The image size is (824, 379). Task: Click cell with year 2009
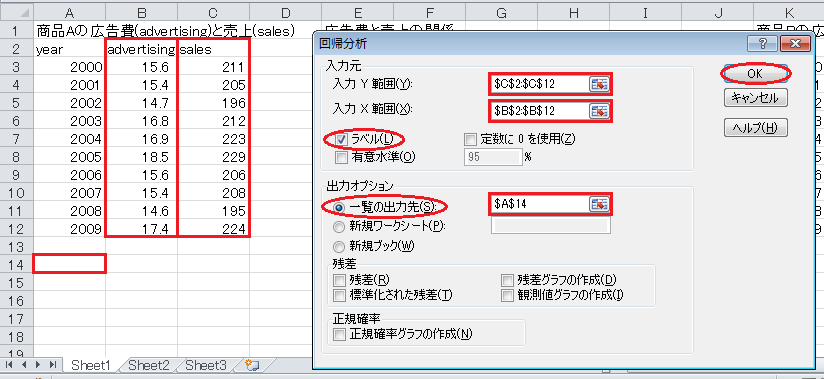[x=69, y=229]
